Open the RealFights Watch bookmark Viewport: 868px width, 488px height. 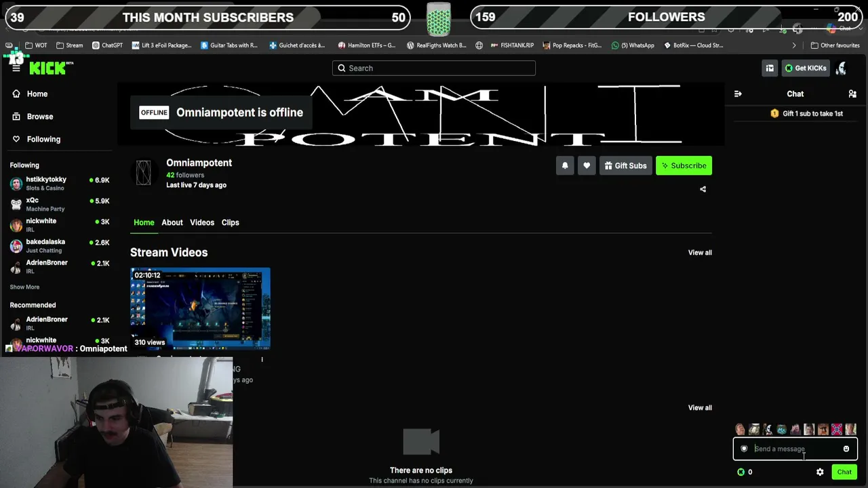pyautogui.click(x=437, y=45)
